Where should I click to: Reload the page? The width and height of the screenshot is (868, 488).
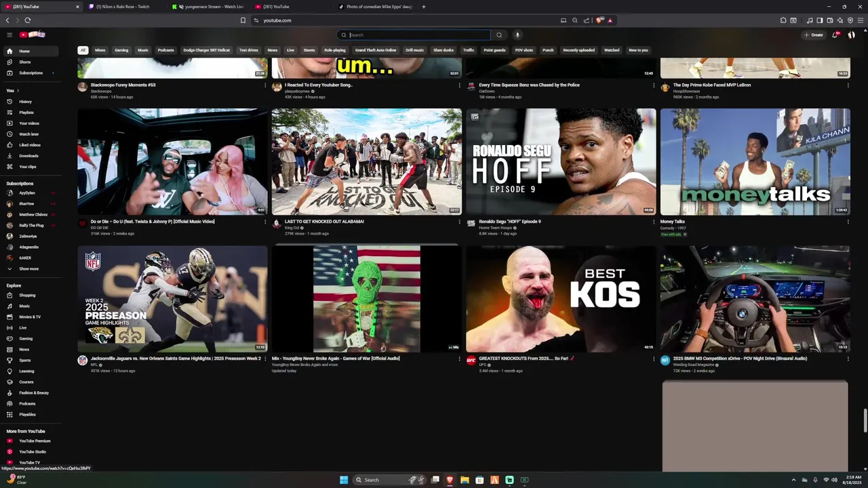pos(27,20)
